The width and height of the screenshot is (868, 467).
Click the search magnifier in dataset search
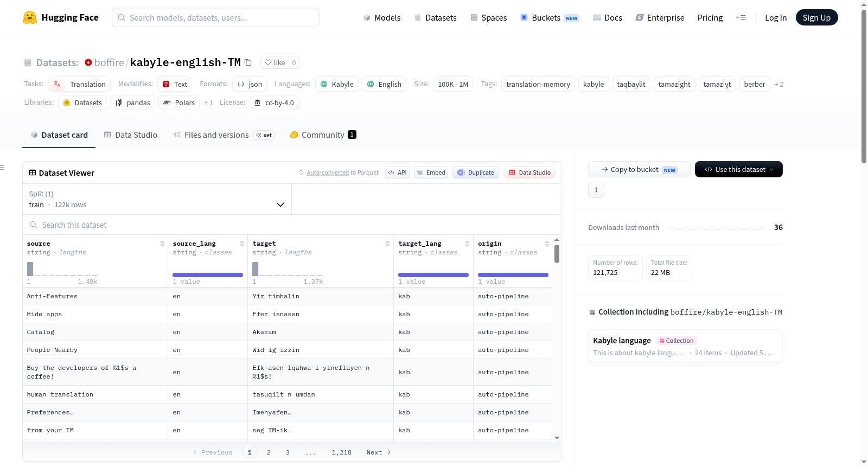click(x=34, y=225)
